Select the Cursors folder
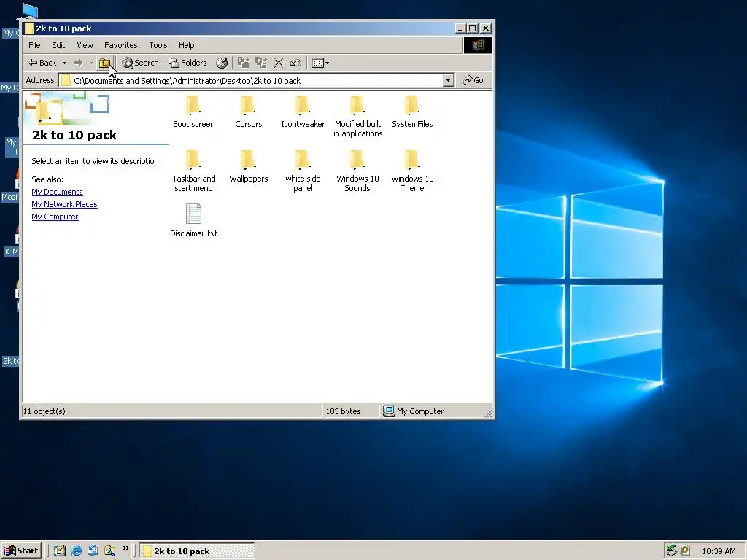 pyautogui.click(x=248, y=112)
